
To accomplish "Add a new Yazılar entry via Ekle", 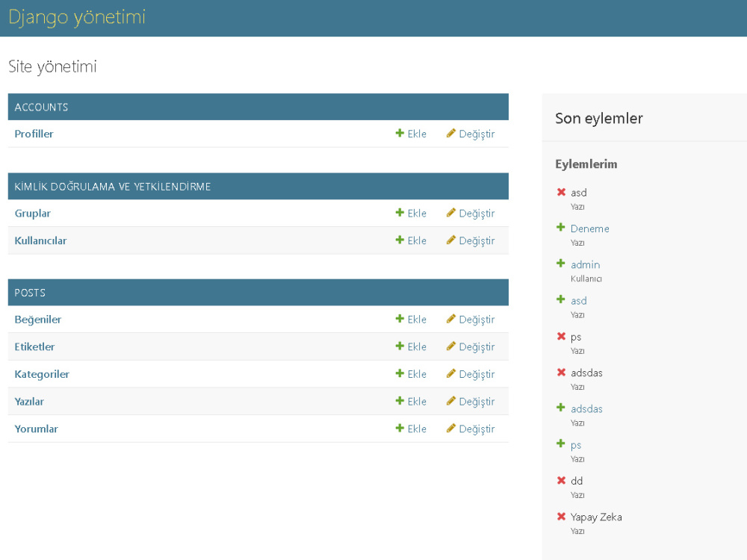I will pyautogui.click(x=411, y=402).
